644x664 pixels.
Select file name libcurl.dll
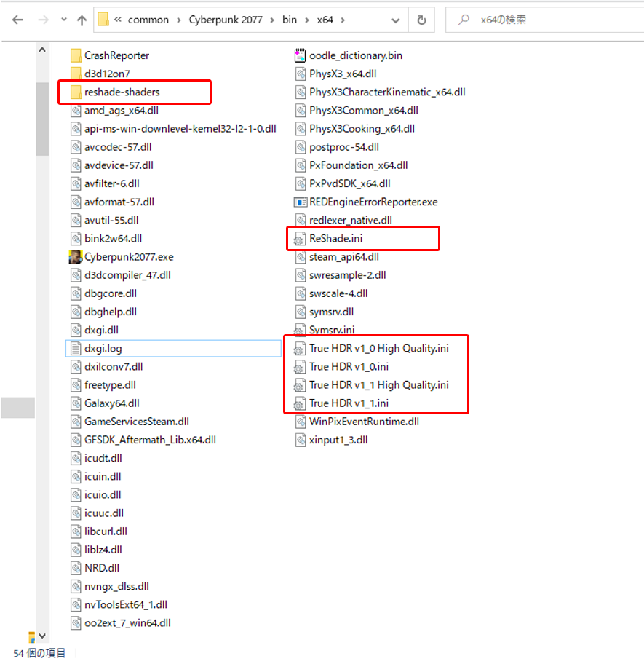(x=106, y=531)
